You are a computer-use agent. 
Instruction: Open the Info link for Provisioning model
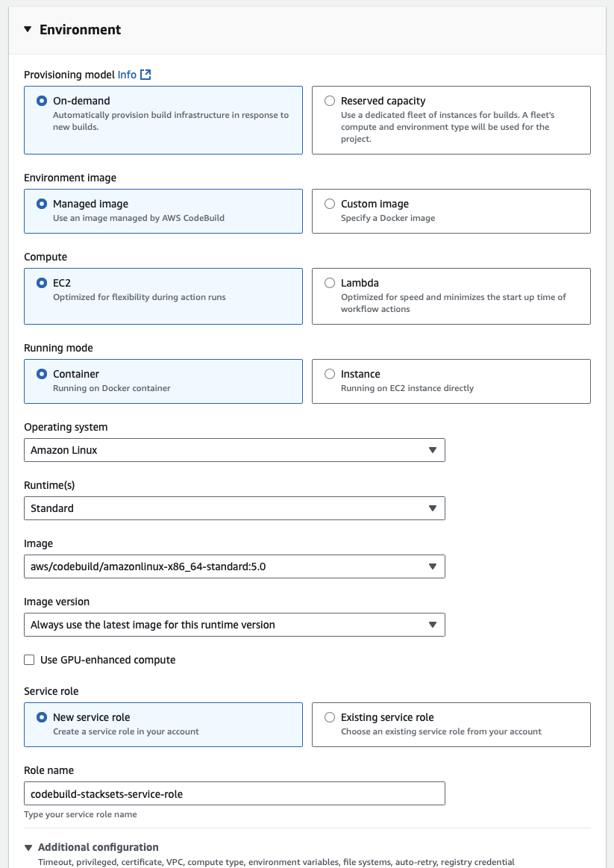tap(127, 75)
